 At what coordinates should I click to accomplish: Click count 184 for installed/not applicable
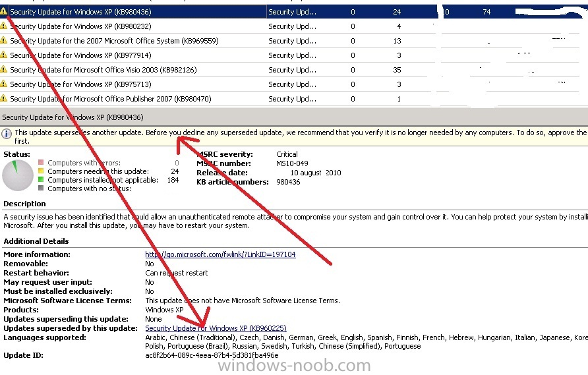173,180
